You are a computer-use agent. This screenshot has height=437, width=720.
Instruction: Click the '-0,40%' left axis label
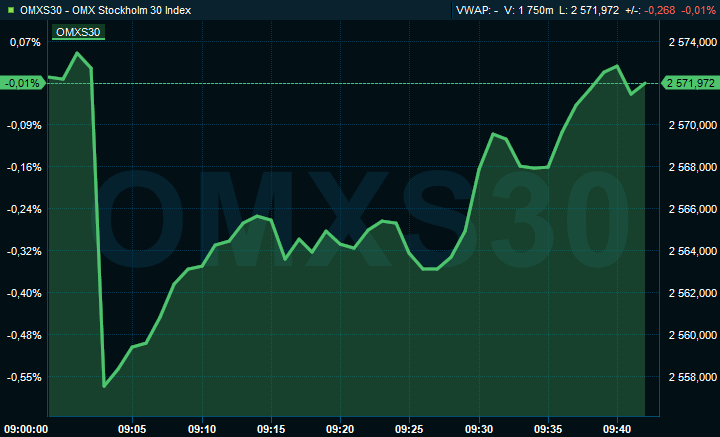coord(23,293)
